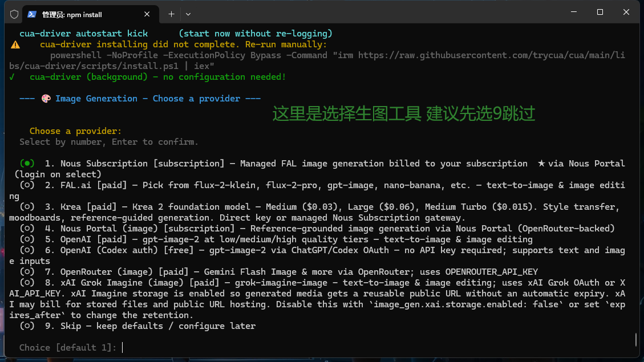Click the Choice default 1 input prompt
The image size is (644, 362).
[x=71, y=348]
